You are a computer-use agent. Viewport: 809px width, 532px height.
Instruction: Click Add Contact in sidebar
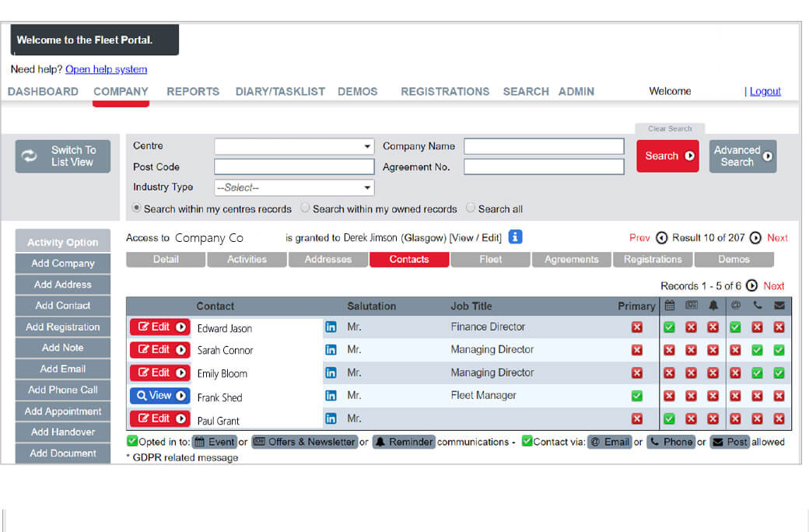(x=63, y=306)
